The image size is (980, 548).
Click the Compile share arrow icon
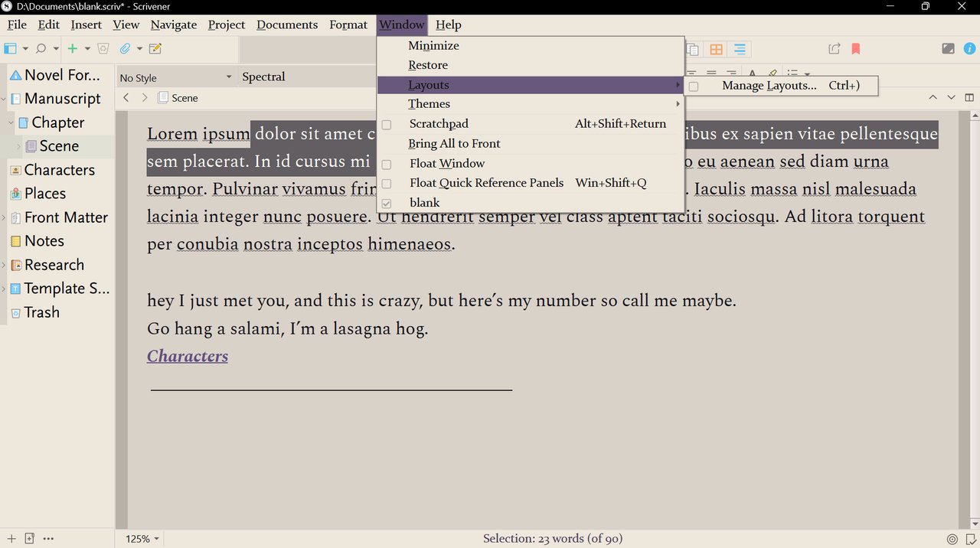click(835, 48)
